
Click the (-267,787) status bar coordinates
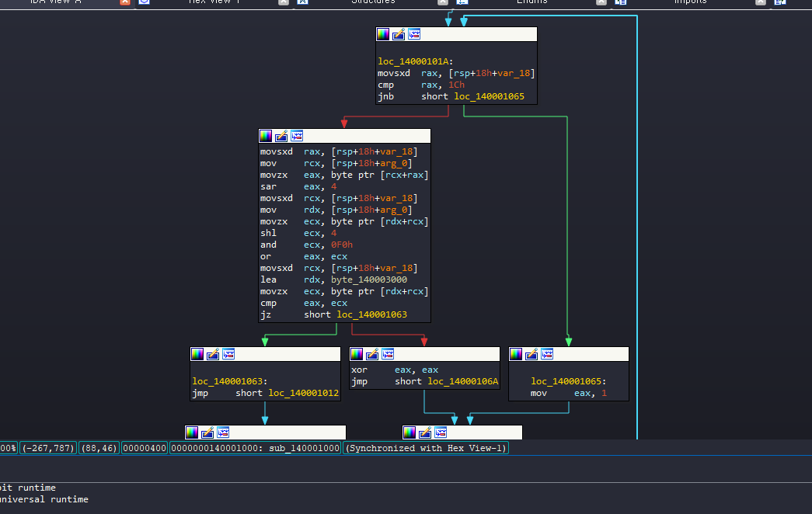click(x=48, y=448)
